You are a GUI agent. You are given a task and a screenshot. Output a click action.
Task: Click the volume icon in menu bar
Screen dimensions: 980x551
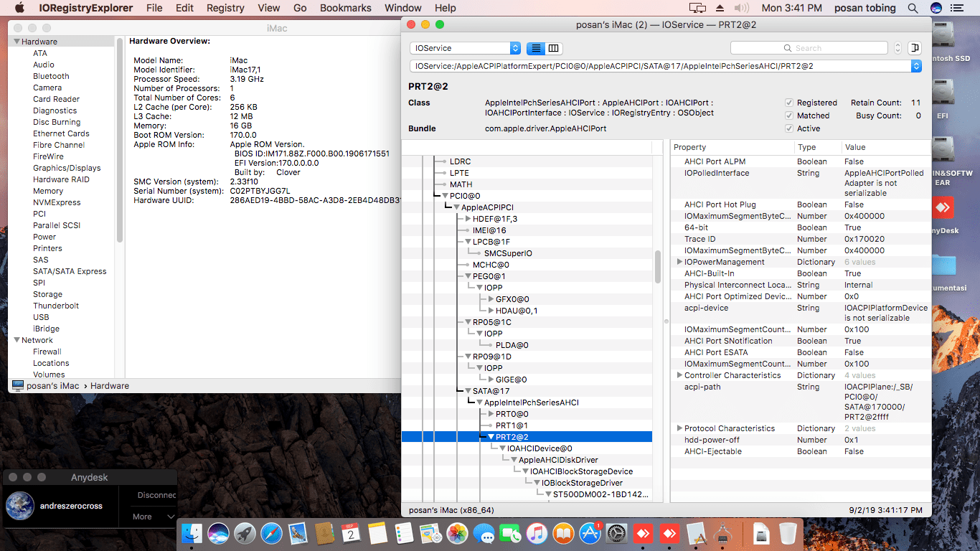pos(742,8)
